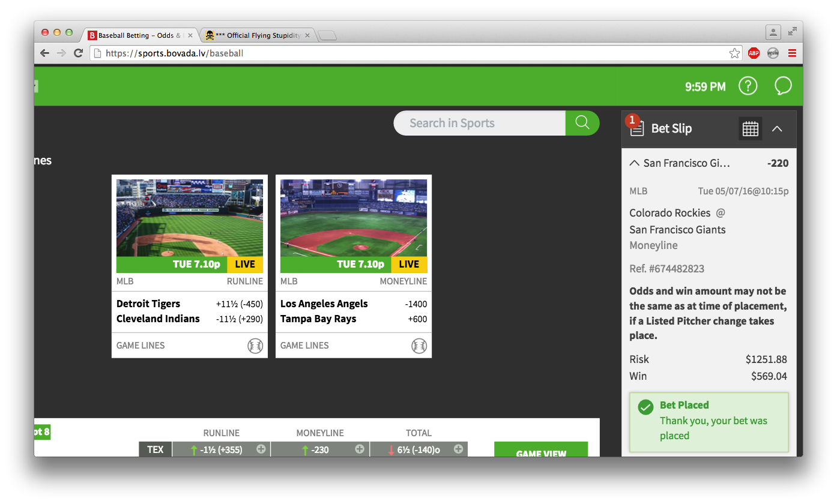Viewport: 837px width, 504px height.
Task: Open the Bet Slip calendar icon
Action: point(751,128)
